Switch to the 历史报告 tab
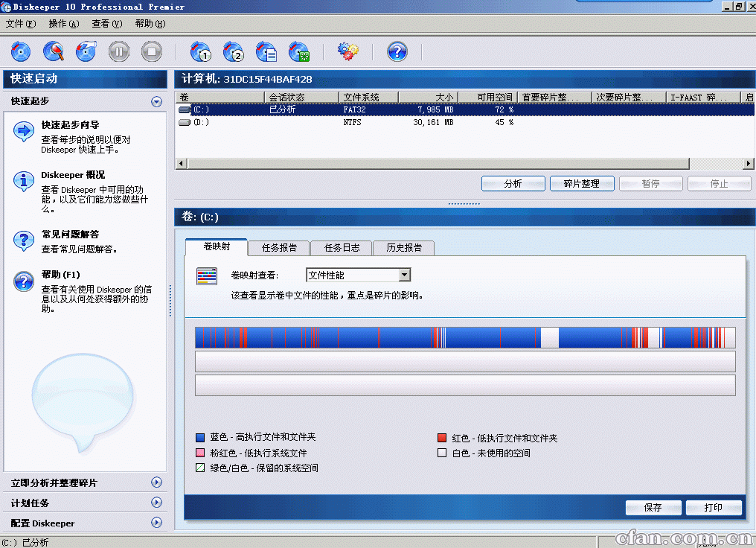756x548 pixels. click(x=404, y=248)
